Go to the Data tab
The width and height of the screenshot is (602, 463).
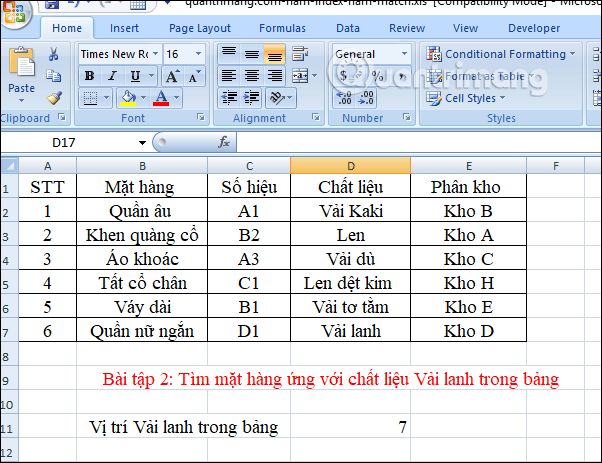[x=348, y=28]
